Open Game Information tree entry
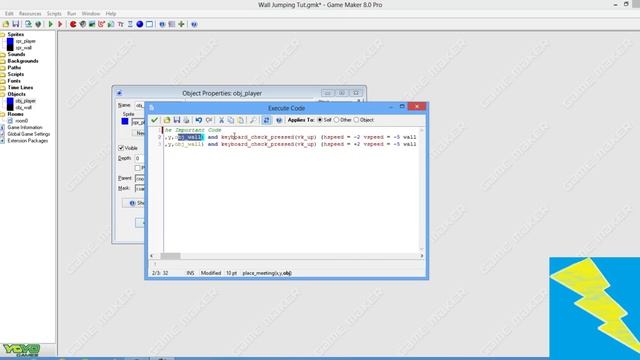The height and width of the screenshot is (360, 640). coord(24,127)
